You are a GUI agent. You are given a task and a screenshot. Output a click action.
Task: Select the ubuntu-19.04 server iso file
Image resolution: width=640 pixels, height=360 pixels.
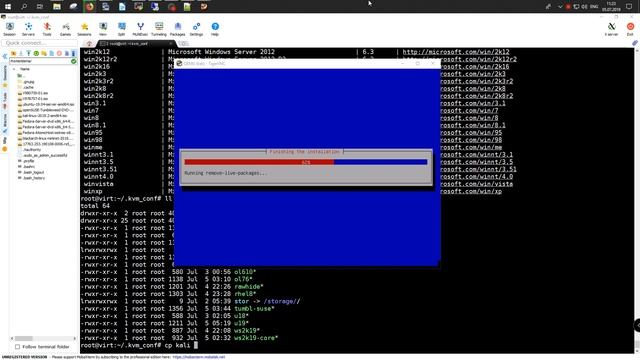pos(46,104)
